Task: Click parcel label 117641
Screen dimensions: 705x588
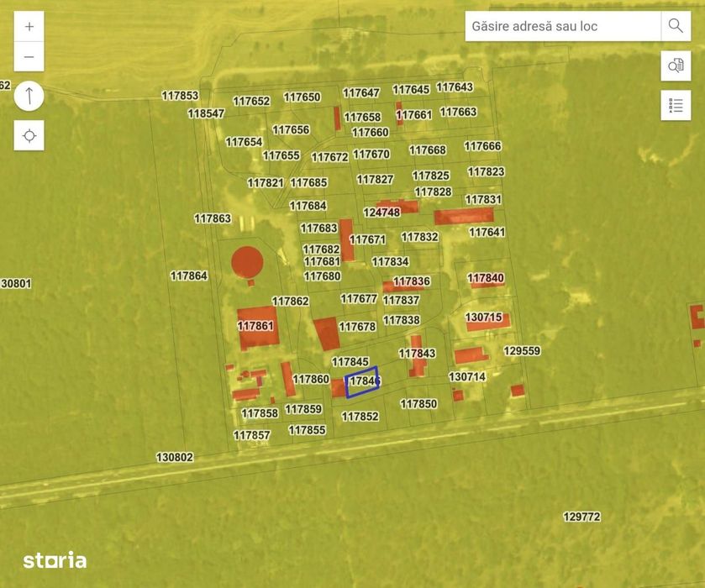Action: 487,233
